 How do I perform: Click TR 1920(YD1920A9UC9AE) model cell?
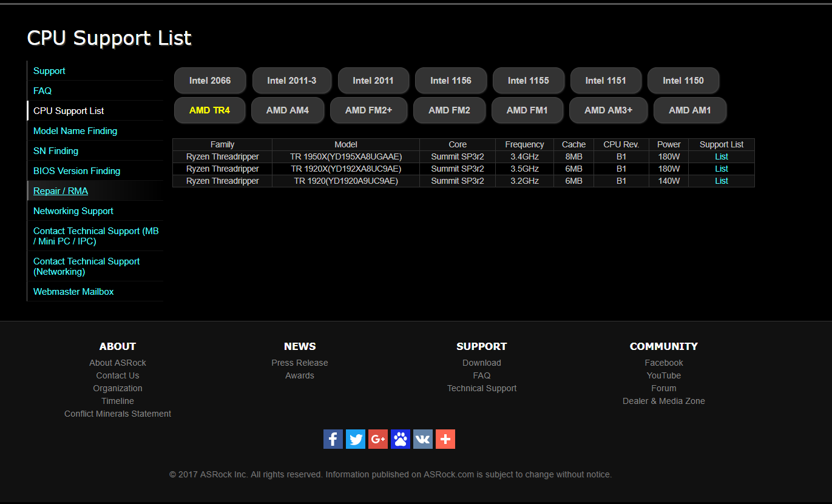point(346,181)
